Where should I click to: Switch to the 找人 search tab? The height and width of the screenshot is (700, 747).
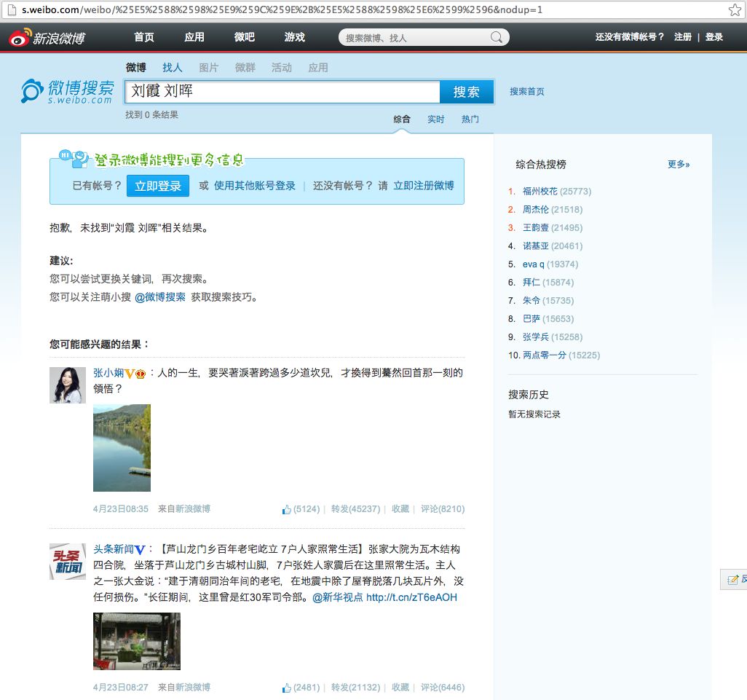(x=173, y=67)
